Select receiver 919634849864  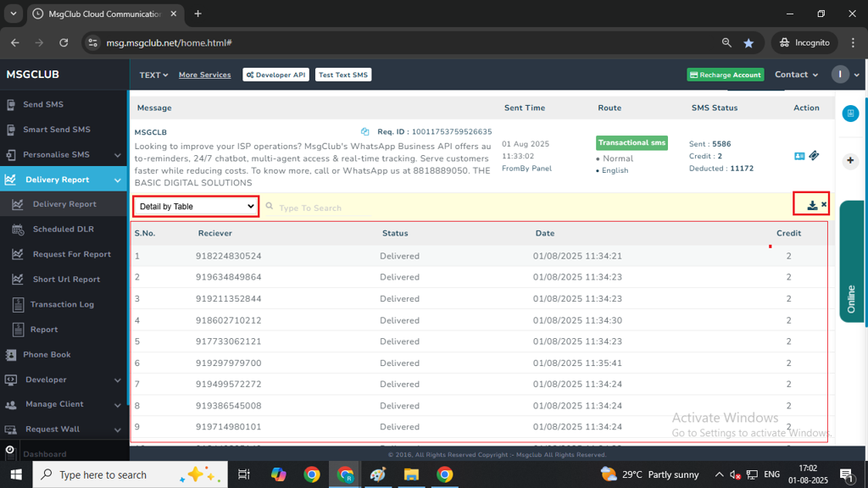tap(228, 277)
